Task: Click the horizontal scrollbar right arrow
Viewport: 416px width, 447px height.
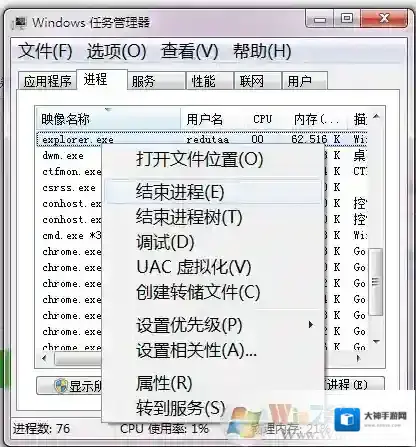Action: pos(359,359)
